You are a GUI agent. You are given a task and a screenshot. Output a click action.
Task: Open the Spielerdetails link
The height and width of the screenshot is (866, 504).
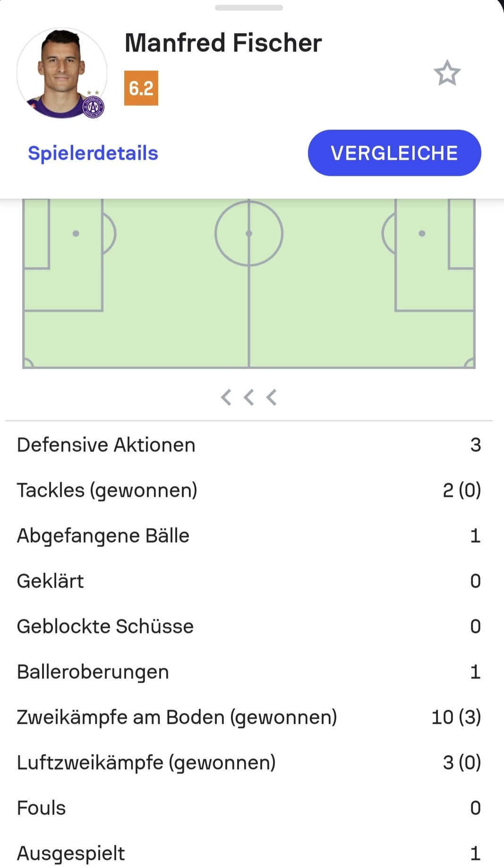[x=93, y=153]
